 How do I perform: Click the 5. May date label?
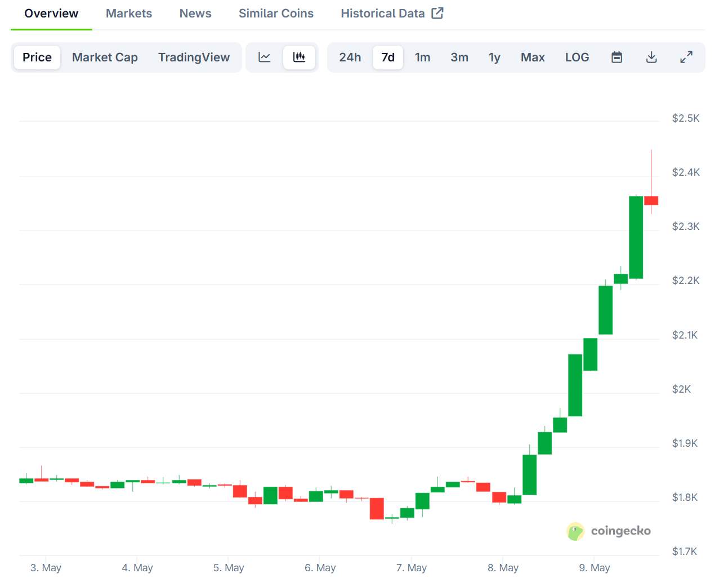point(229,567)
